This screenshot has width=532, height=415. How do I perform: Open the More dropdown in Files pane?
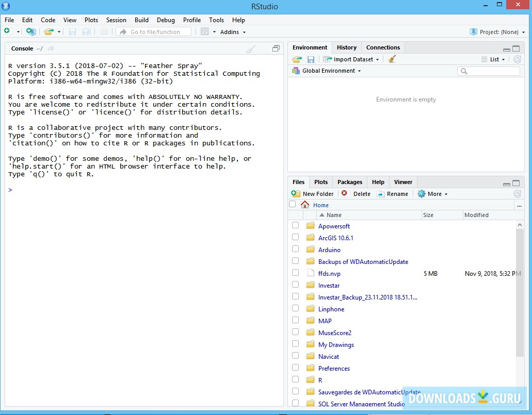coord(433,194)
